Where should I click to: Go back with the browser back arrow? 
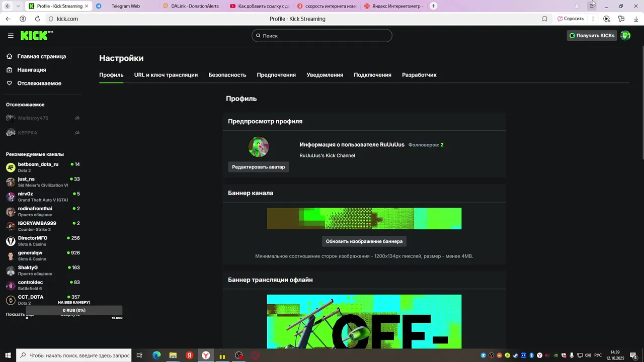pyautogui.click(x=8, y=19)
